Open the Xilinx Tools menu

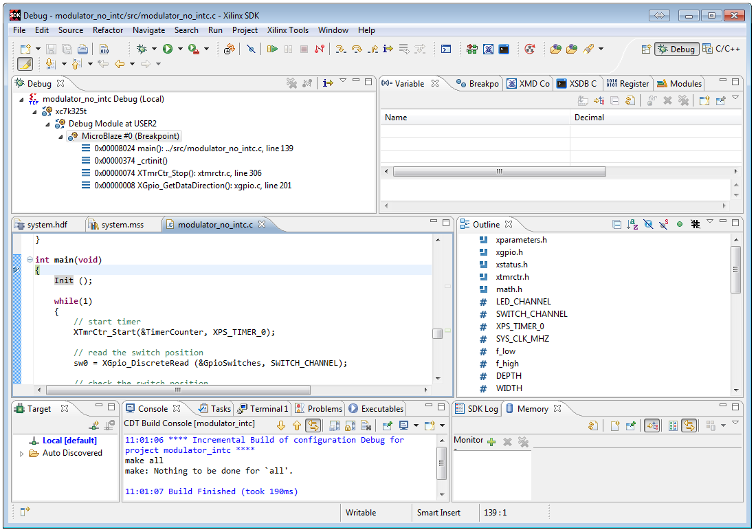click(x=288, y=30)
